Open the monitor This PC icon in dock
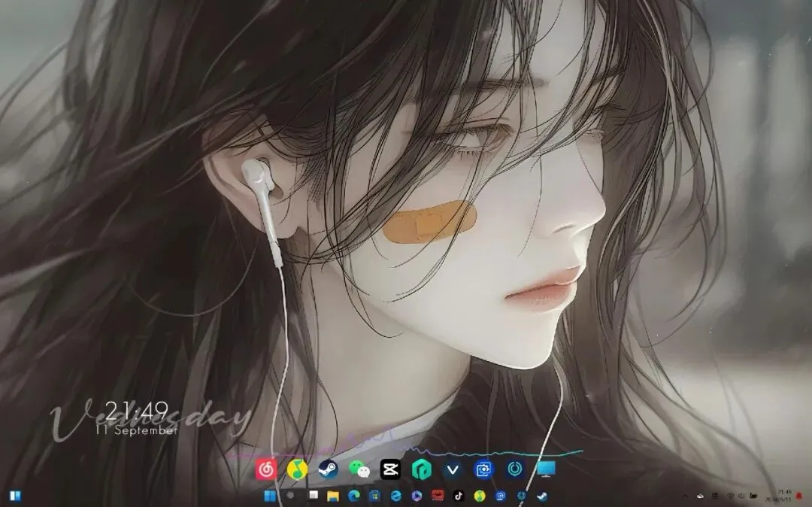This screenshot has height=507, width=812. (546, 469)
